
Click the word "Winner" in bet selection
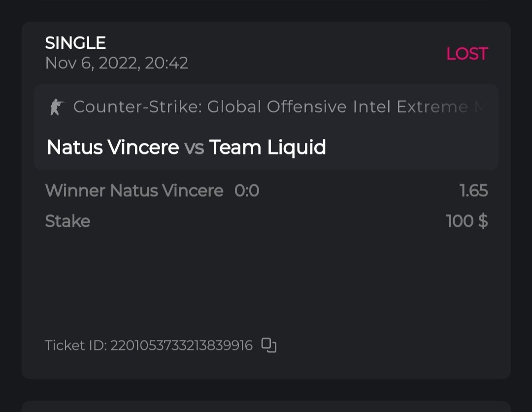coord(75,190)
